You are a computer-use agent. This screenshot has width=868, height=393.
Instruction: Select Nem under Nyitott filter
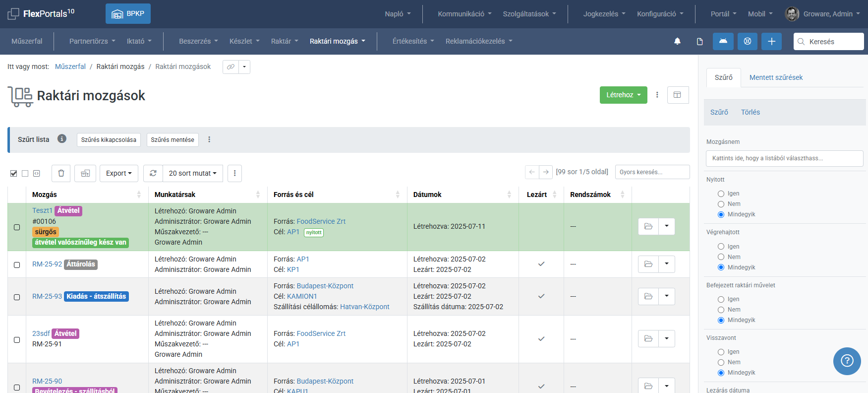(x=721, y=204)
